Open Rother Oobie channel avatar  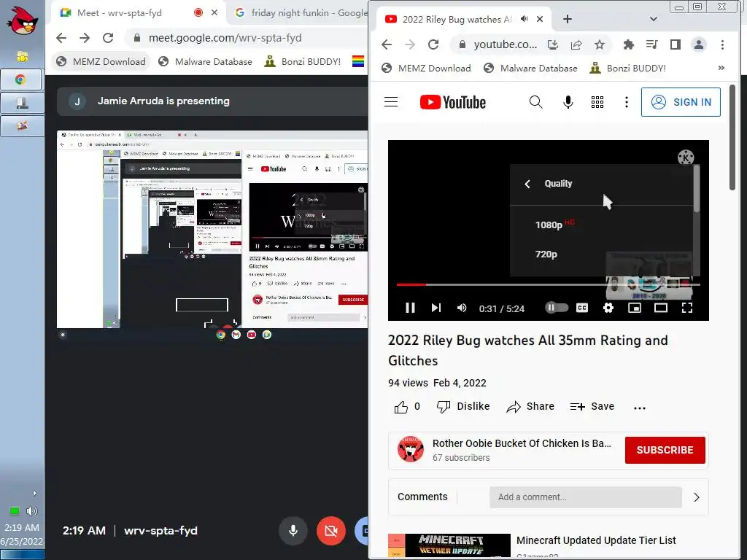[411, 449]
